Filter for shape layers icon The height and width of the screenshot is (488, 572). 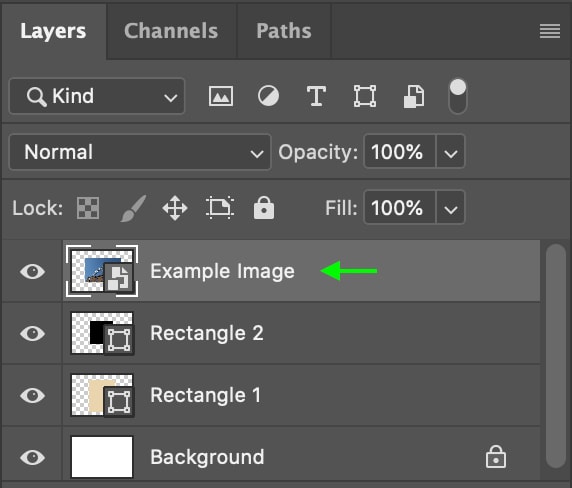point(365,96)
